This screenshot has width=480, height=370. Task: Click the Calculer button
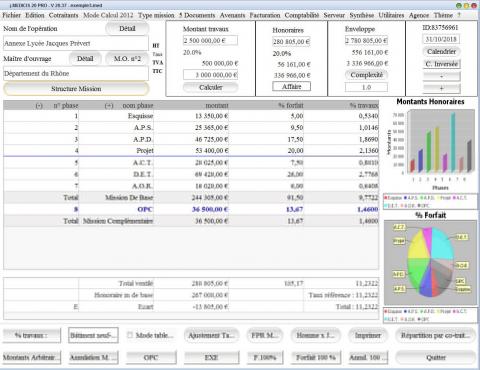click(x=211, y=87)
